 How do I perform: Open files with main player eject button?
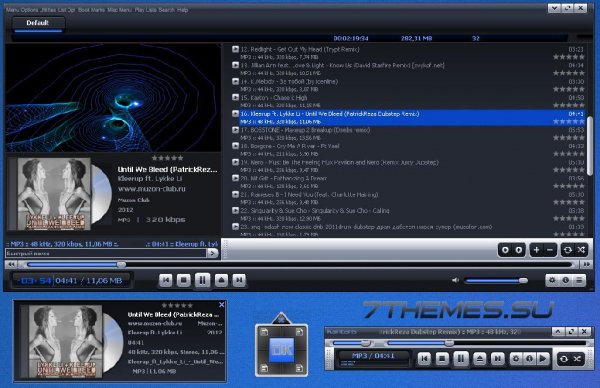point(221,280)
